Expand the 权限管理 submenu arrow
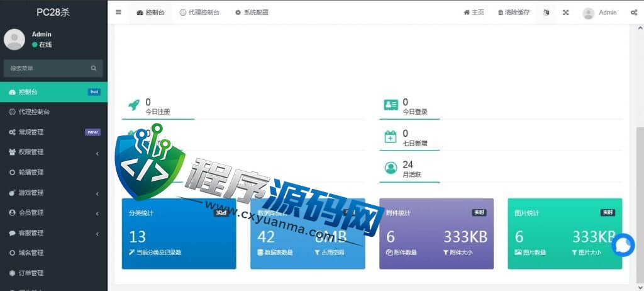The image size is (644, 291). 97,152
